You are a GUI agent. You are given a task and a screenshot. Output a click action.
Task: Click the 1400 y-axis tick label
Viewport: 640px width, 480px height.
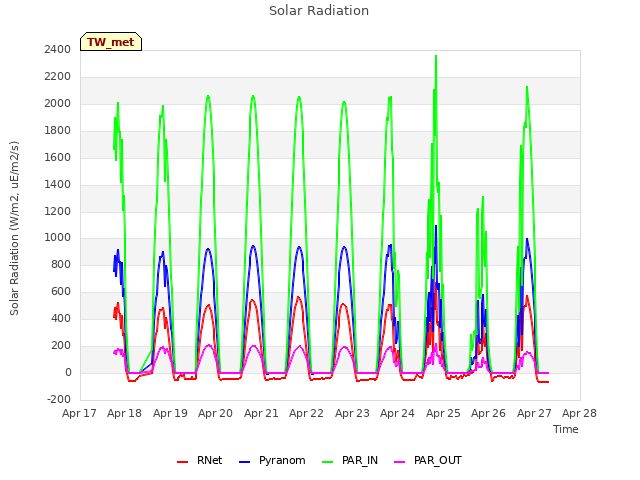[58, 184]
